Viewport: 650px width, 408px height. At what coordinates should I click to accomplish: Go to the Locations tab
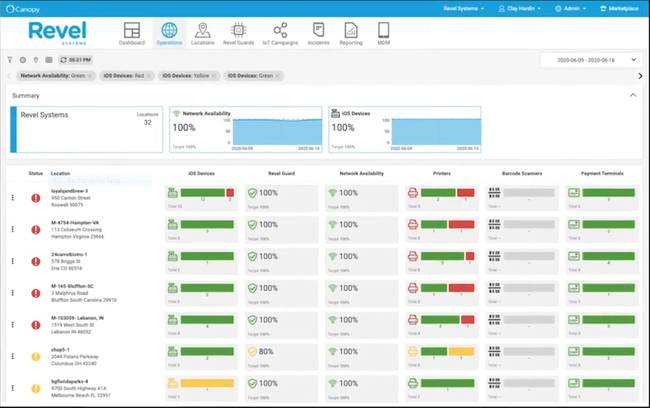[x=202, y=33]
